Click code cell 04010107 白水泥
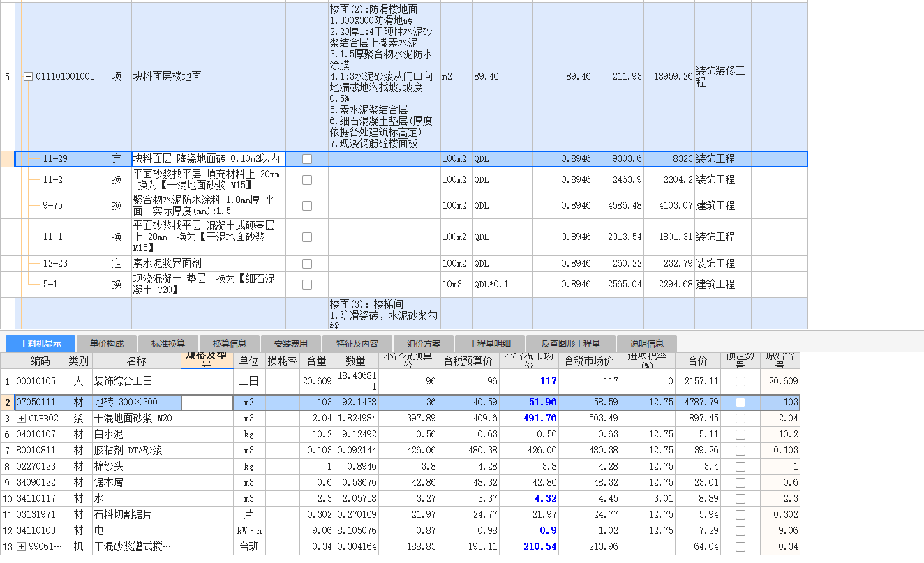Screen dimensions: 924x563 pos(40,435)
